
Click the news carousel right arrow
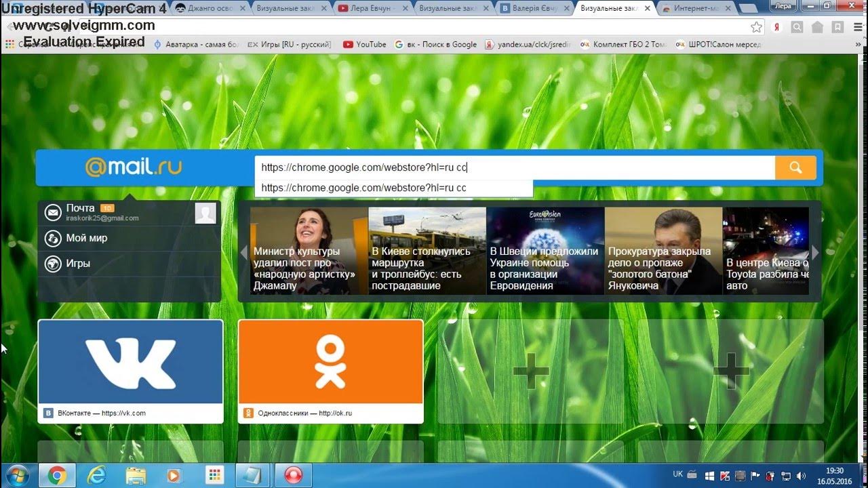pyautogui.click(x=815, y=252)
